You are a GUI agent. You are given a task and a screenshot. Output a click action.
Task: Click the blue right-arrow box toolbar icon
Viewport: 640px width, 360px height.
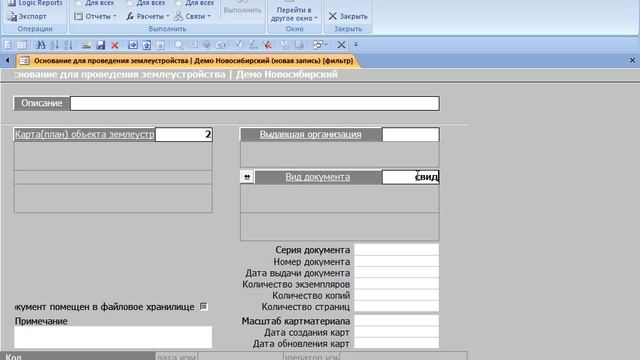pyautogui.click(x=133, y=45)
